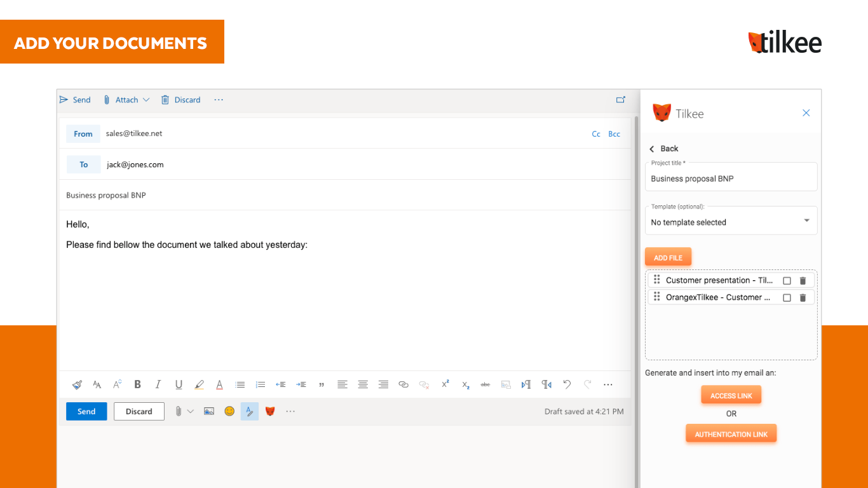Image resolution: width=868 pixels, height=488 pixels.
Task: Tick the Customer presentation file checkbox
Action: (x=787, y=280)
